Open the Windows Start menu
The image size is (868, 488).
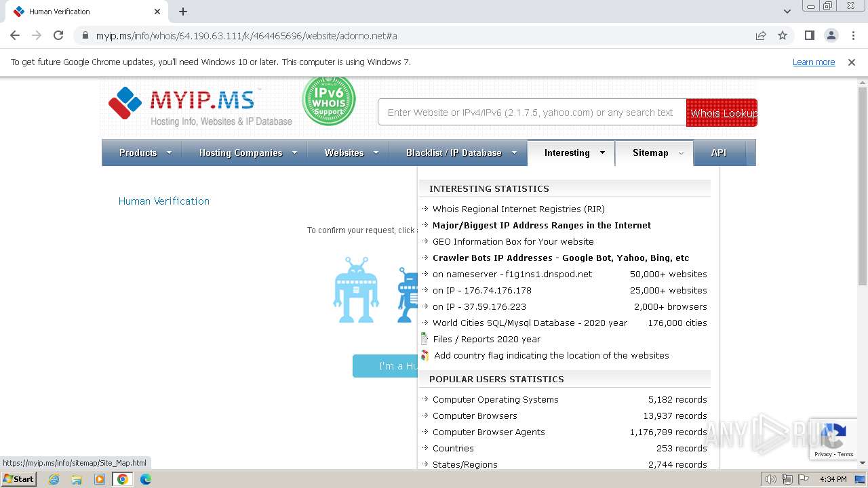click(18, 479)
